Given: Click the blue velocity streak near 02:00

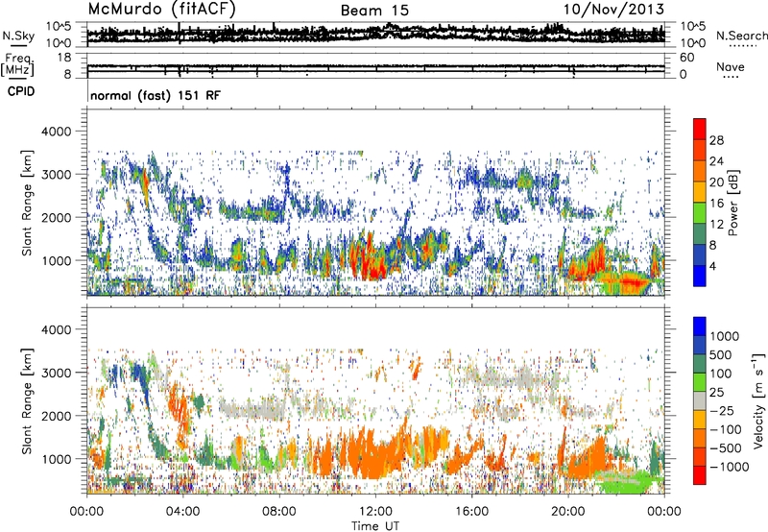Looking at the screenshot, I should [142, 379].
